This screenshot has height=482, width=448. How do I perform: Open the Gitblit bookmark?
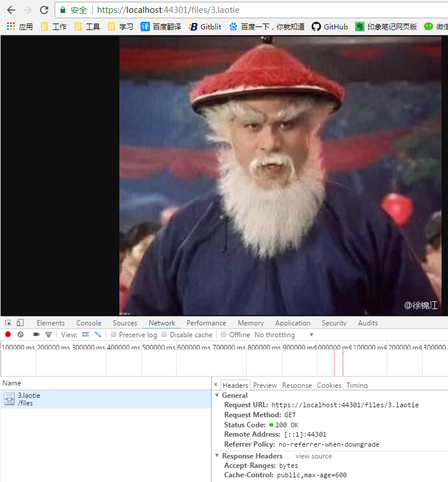205,26
